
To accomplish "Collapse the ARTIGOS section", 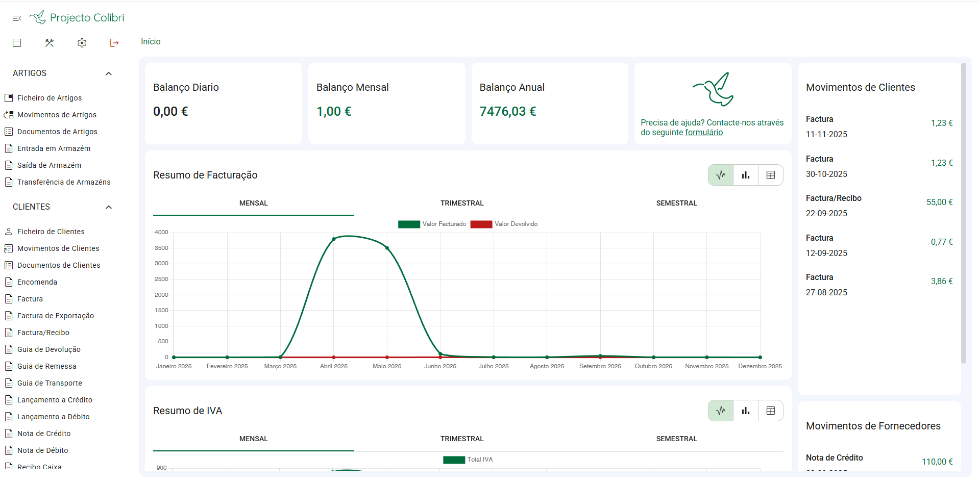I will (x=109, y=73).
